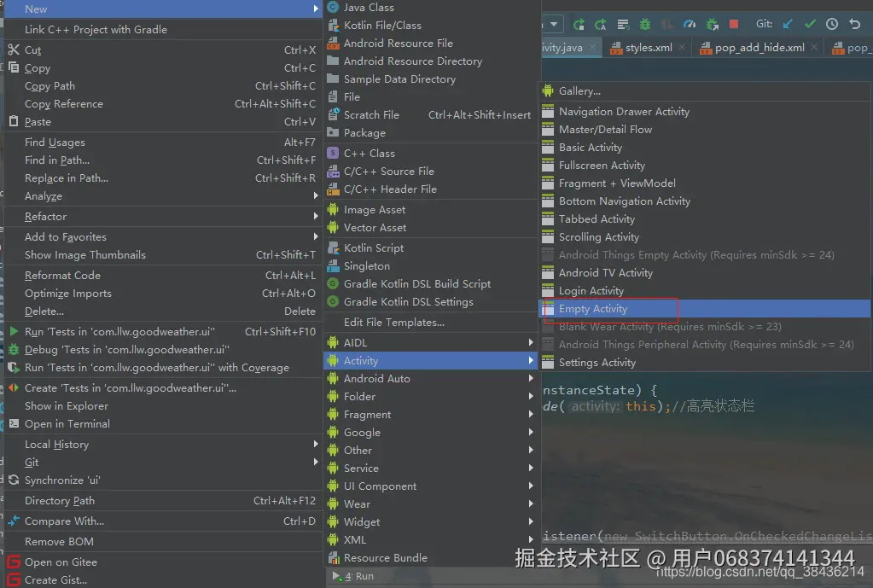Click the Git Commit checkmark icon
Screen dimensions: 873x588
click(x=810, y=24)
